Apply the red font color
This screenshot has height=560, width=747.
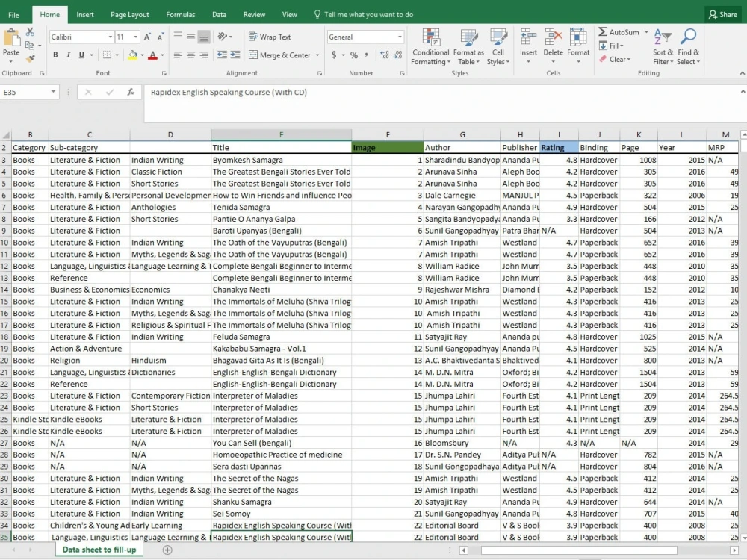coord(153,55)
